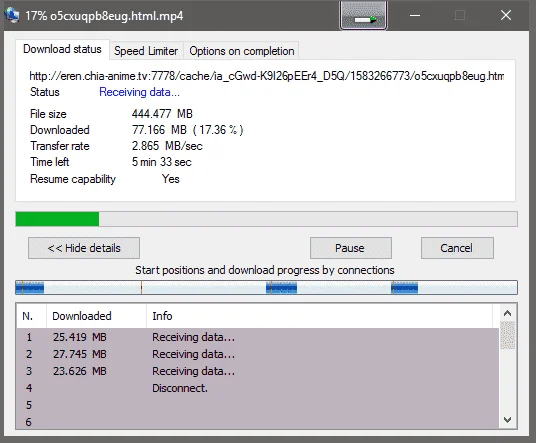
Task: Click the N. column header
Action: 31,316
